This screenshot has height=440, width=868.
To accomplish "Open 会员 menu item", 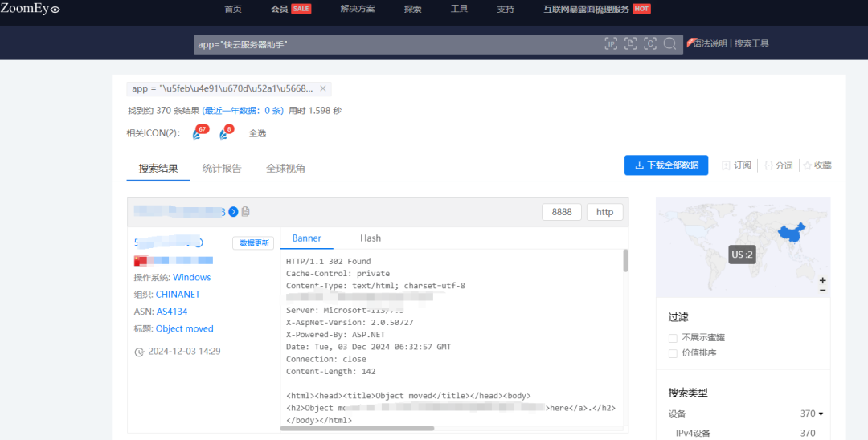I will [279, 9].
